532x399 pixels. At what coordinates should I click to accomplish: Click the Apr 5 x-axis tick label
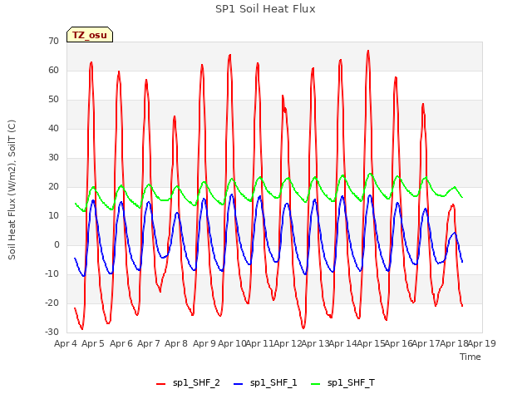coord(93,343)
